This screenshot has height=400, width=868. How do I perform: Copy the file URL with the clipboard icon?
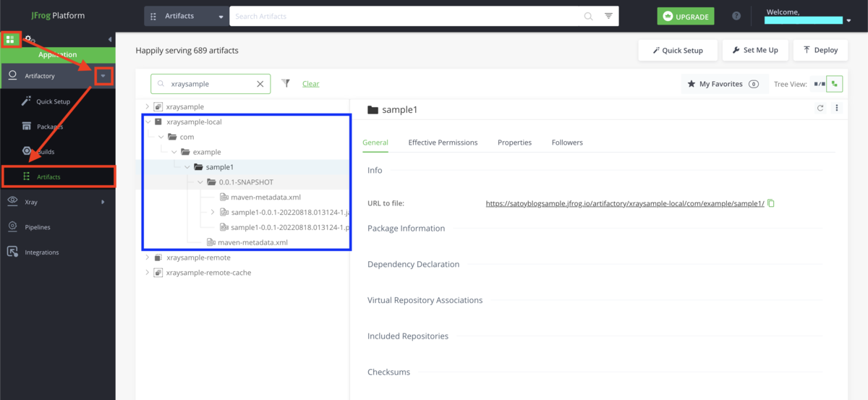tap(771, 203)
